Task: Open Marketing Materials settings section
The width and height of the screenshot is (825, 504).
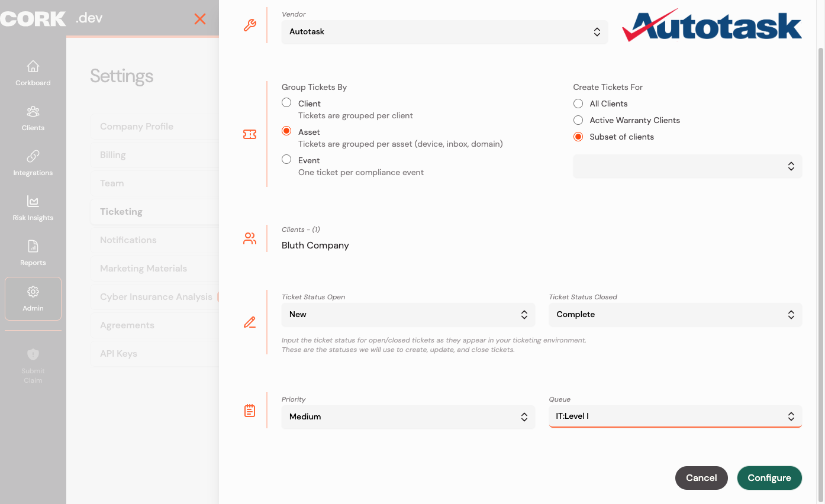Action: coord(154,269)
